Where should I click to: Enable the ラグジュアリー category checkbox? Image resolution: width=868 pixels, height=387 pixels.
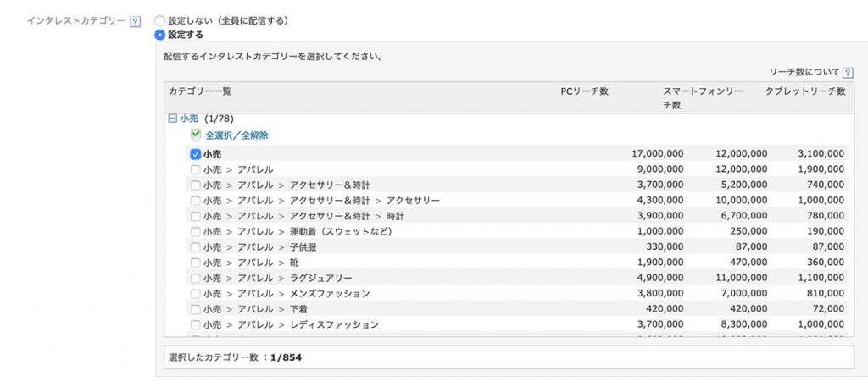196,278
